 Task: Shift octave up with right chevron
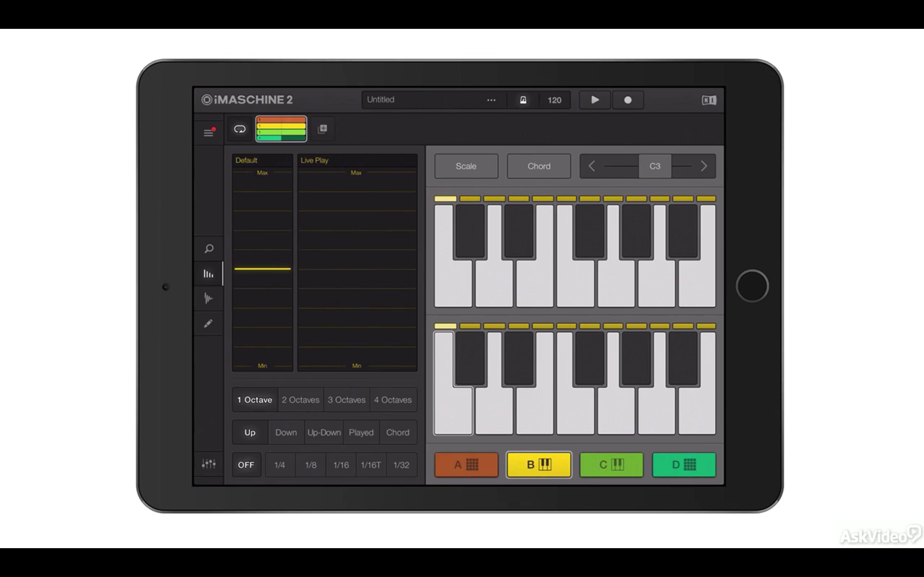pos(704,166)
